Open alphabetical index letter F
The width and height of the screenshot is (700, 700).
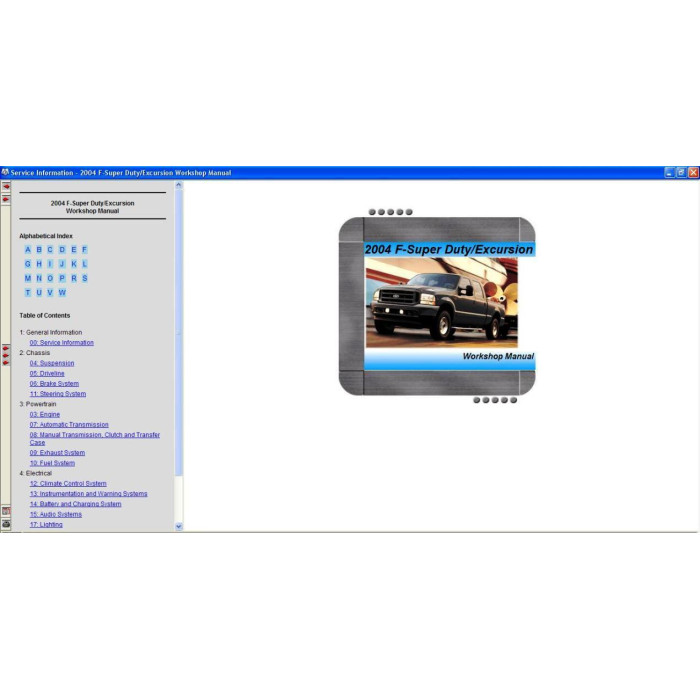pos(84,250)
